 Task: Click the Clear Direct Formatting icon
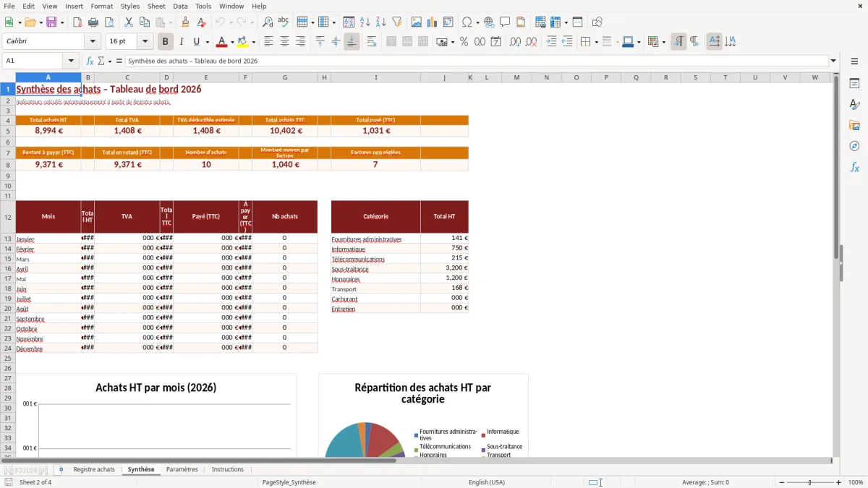pyautogui.click(x=201, y=22)
